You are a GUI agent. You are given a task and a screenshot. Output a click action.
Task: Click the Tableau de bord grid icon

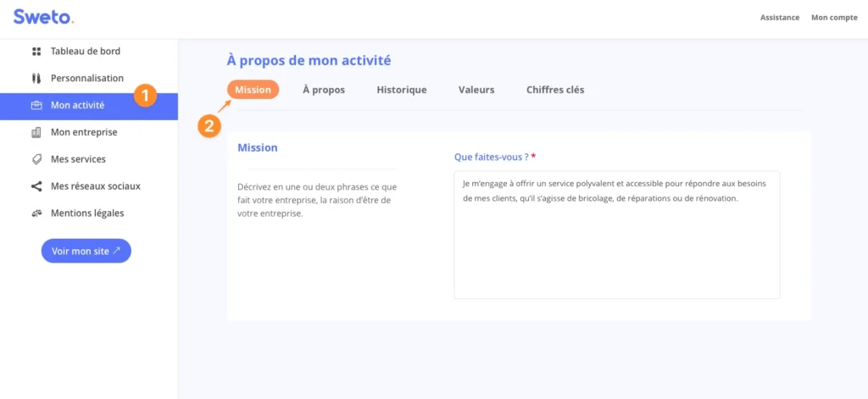coord(36,52)
